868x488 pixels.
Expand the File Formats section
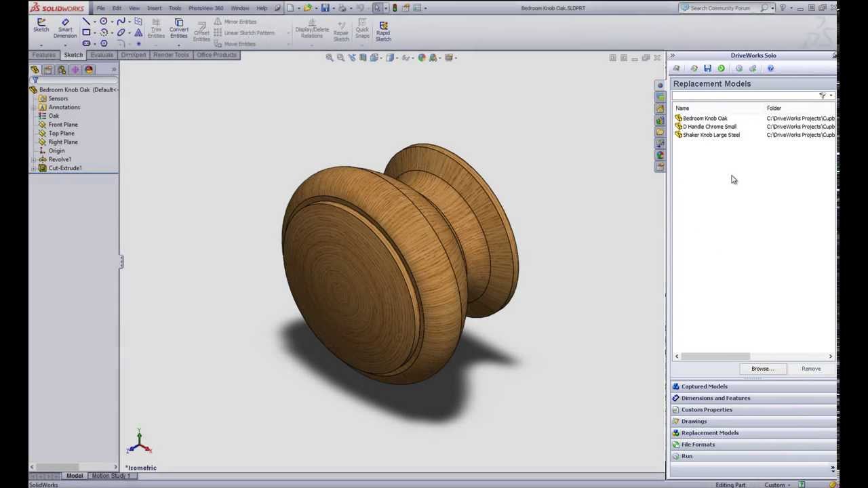(753, 445)
